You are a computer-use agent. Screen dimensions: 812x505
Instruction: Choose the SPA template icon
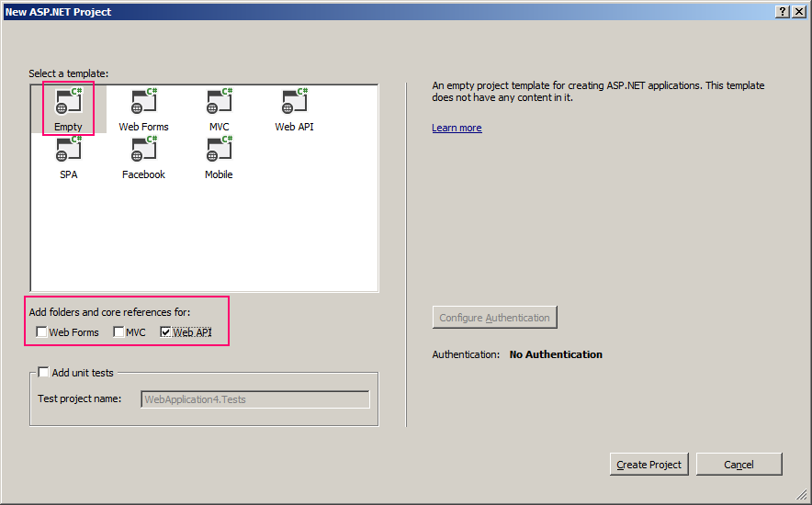[x=69, y=151]
